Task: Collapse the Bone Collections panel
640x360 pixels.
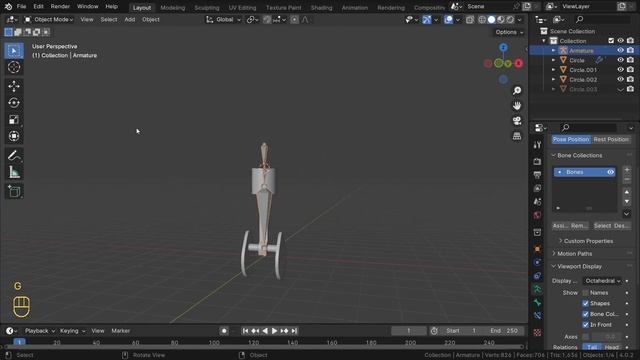Action: click(x=577, y=156)
